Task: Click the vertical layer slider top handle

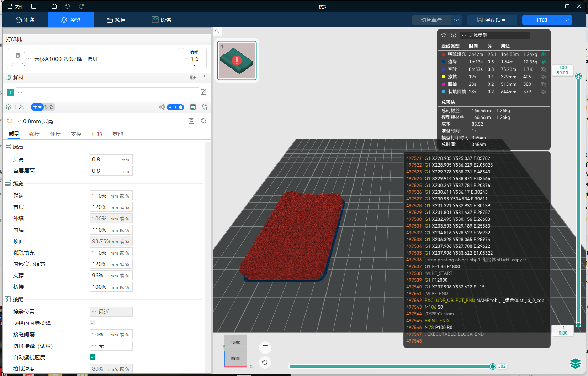Action: pyautogui.click(x=578, y=76)
